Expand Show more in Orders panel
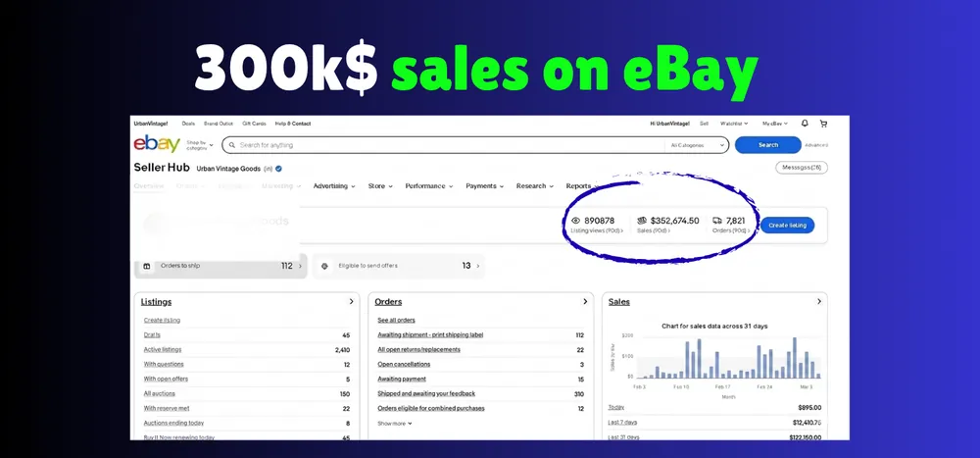980x458 pixels. tap(395, 424)
